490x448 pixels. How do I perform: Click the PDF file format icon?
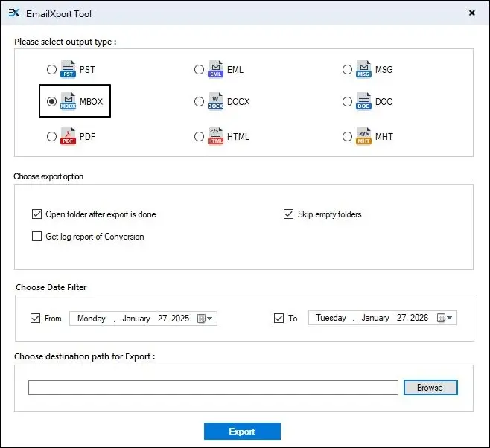(68, 136)
